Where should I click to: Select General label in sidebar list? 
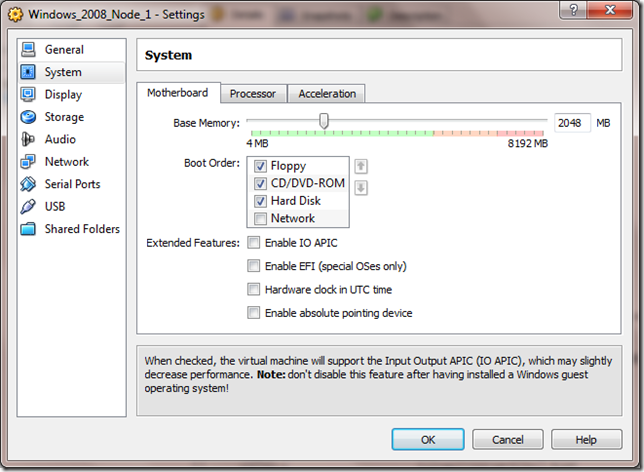point(64,50)
